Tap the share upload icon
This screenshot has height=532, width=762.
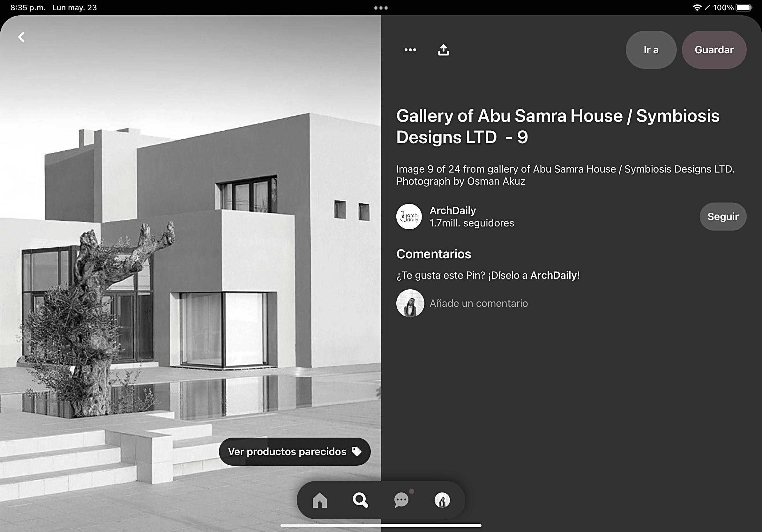pyautogui.click(x=444, y=50)
